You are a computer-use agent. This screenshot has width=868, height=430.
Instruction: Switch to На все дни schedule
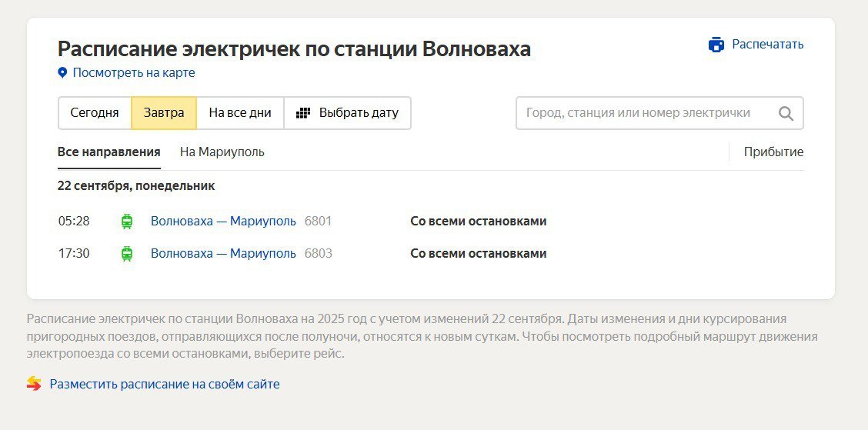[x=240, y=113]
